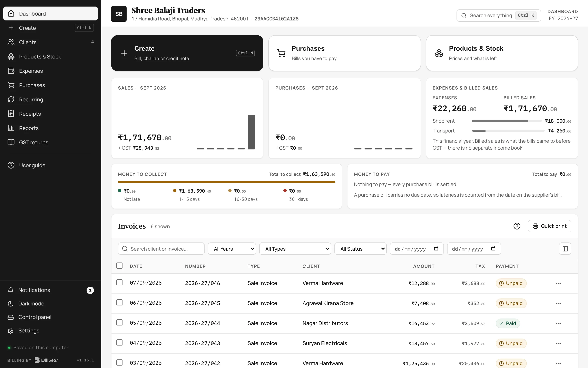Check the box for invoice 2026-27/045
This screenshot has width=588, height=368.
point(119,302)
